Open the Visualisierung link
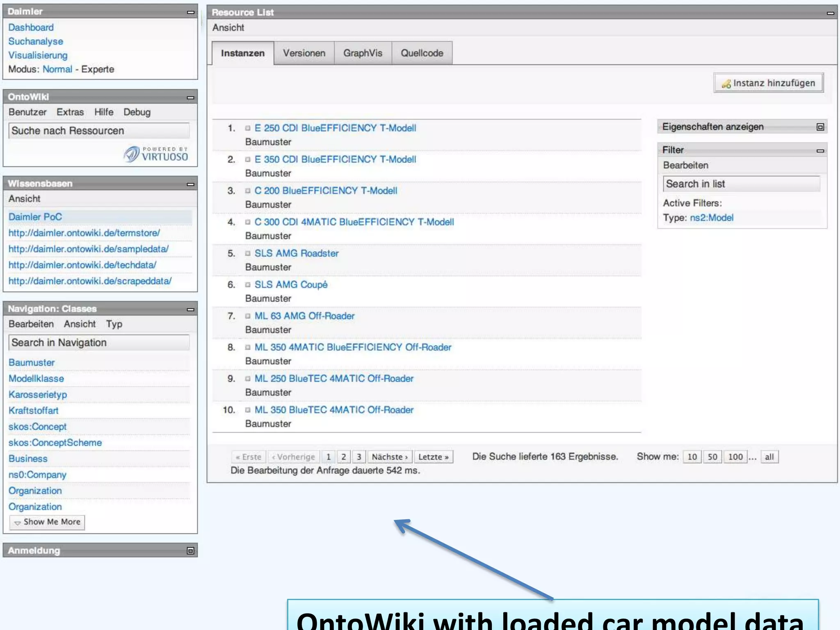The width and height of the screenshot is (840, 630). click(x=38, y=55)
